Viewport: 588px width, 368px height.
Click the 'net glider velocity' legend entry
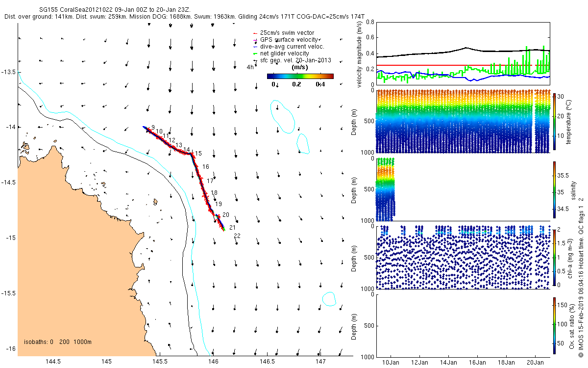pos(280,53)
